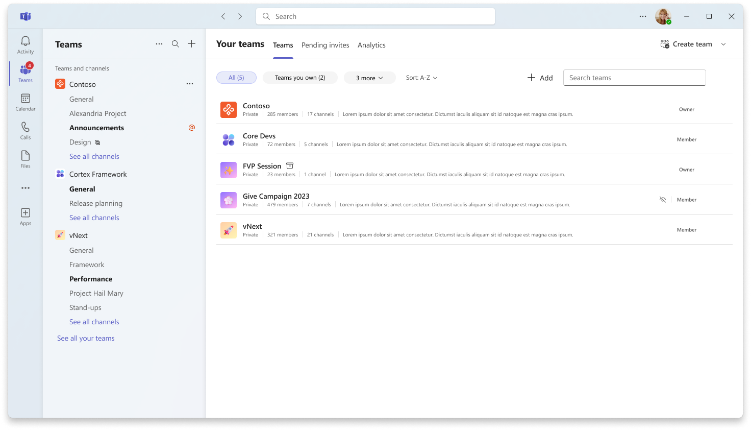Click the search magnifier in the Teams panel

[175, 44]
